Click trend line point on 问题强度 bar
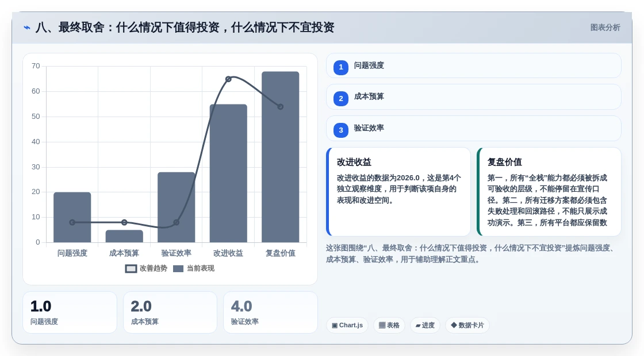Viewport: 644px width, 356px height. pyautogui.click(x=72, y=222)
